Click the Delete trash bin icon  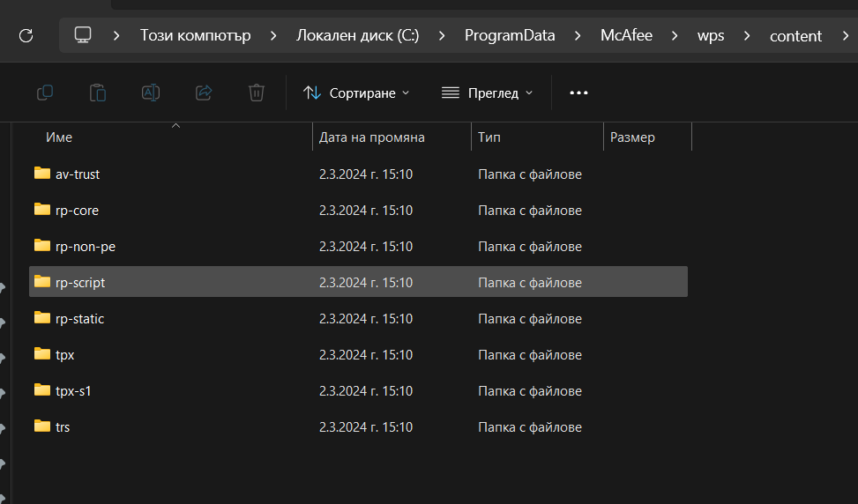click(x=257, y=93)
